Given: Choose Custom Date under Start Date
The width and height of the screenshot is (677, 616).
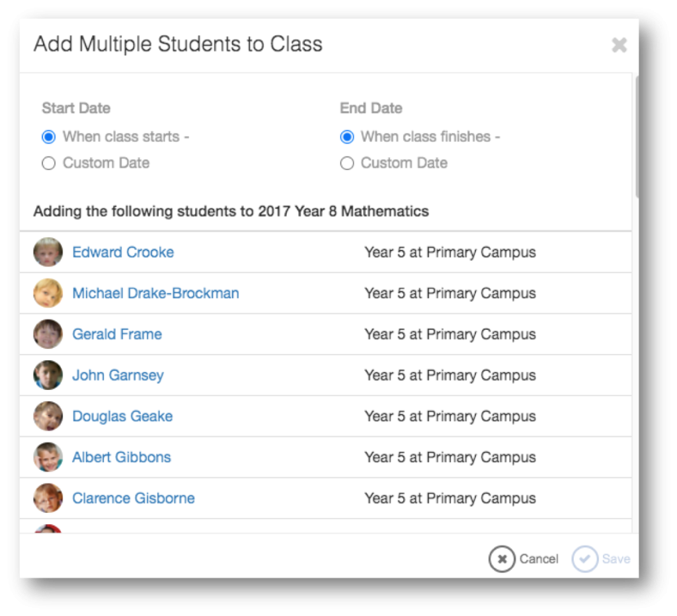Looking at the screenshot, I should click(x=48, y=163).
